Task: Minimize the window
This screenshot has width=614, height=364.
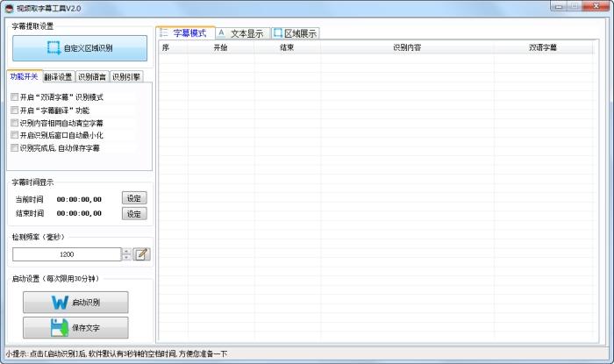Action: click(559, 6)
